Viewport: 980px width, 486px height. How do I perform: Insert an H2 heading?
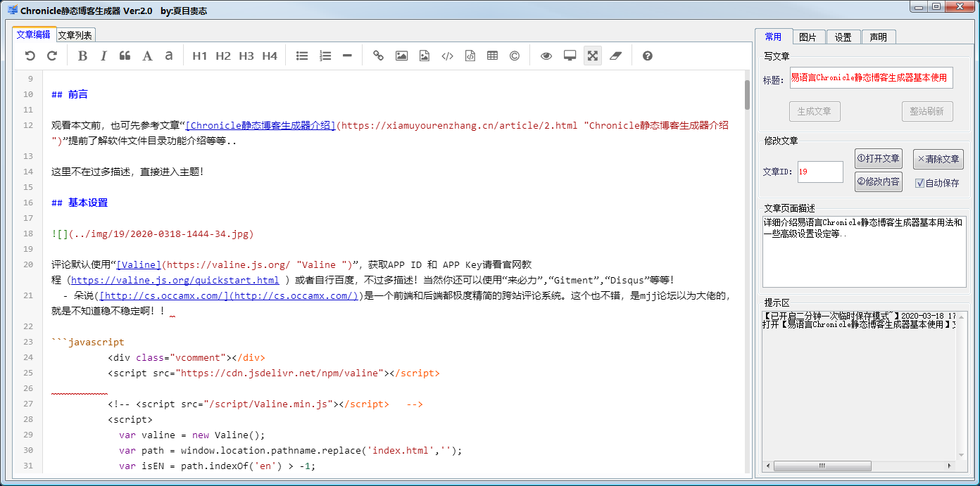pyautogui.click(x=223, y=56)
